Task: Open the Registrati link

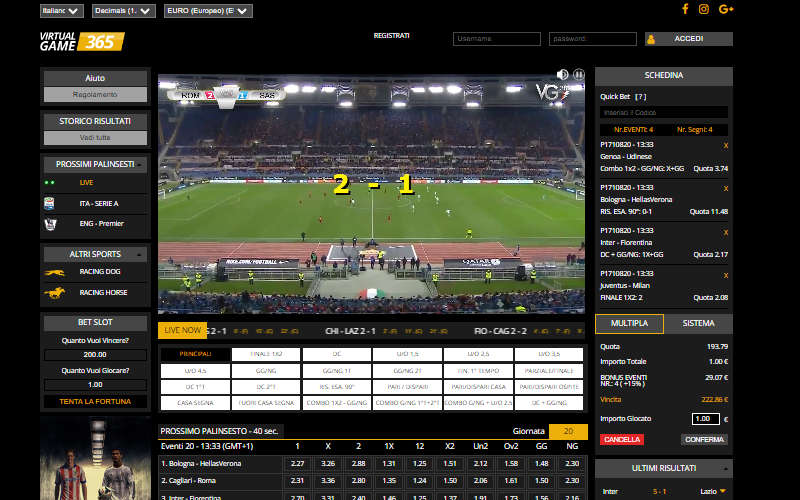Action: pos(391,36)
